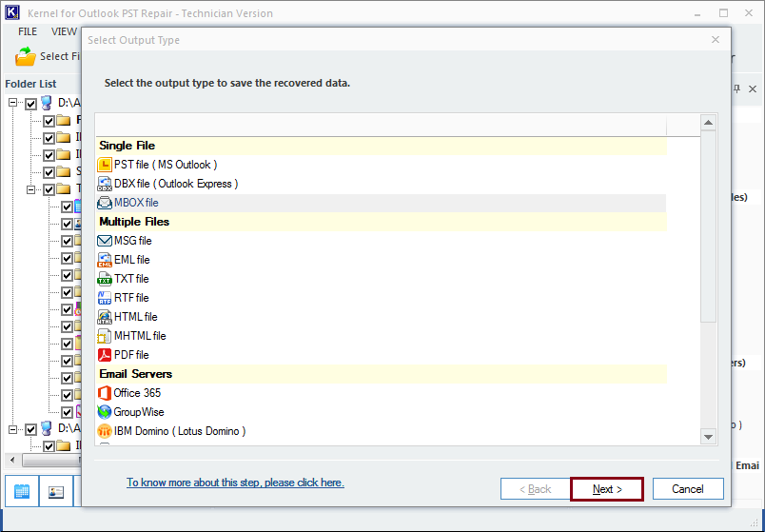Click the PDF file icon

[x=105, y=355]
